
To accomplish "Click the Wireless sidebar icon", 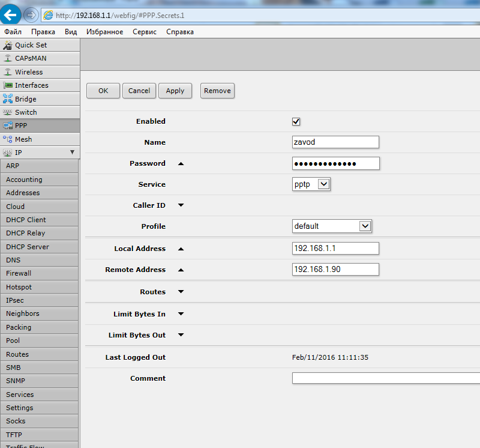I will [x=8, y=72].
